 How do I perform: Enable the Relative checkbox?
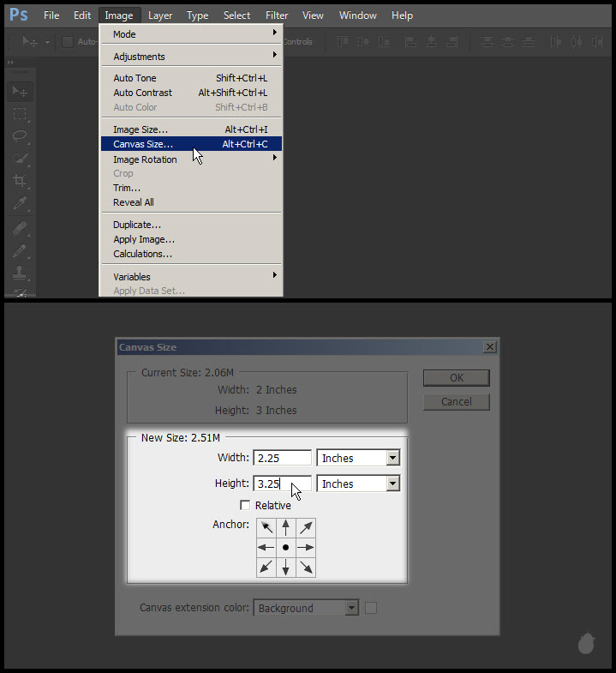[245, 505]
